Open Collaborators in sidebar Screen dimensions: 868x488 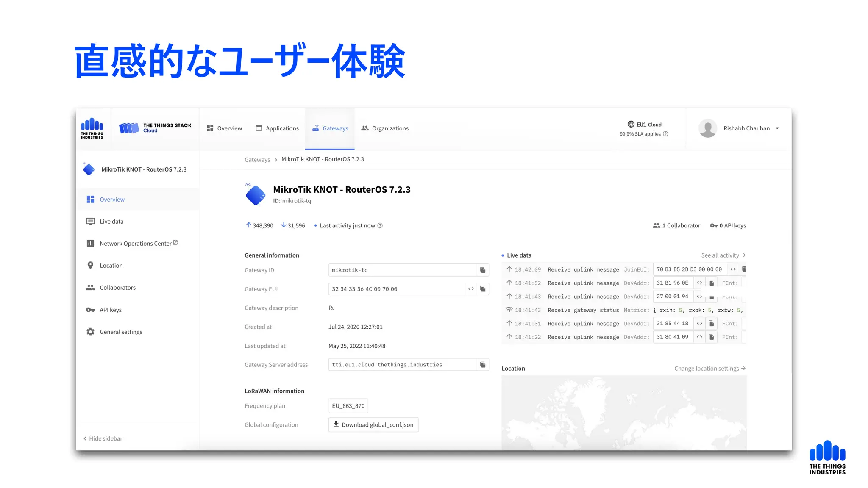(x=138, y=288)
